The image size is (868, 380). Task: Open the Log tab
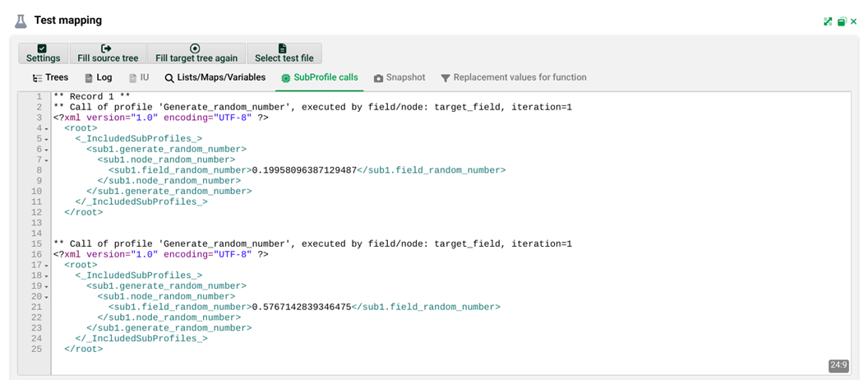(98, 78)
